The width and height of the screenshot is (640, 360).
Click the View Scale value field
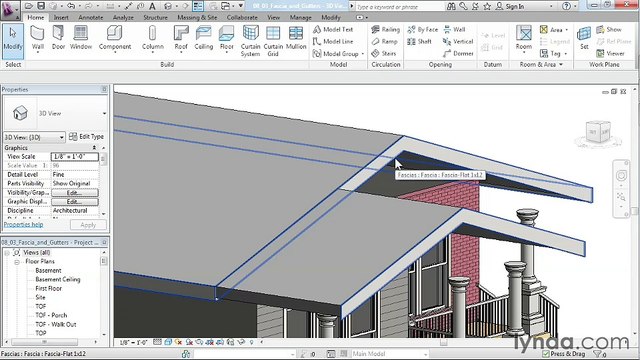point(75,157)
